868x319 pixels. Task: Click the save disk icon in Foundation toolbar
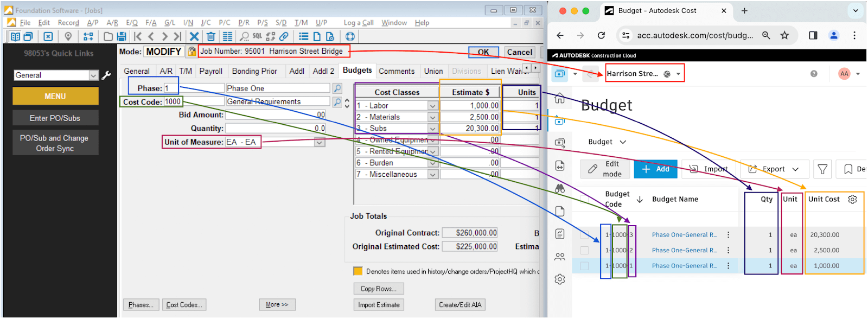[x=122, y=36]
